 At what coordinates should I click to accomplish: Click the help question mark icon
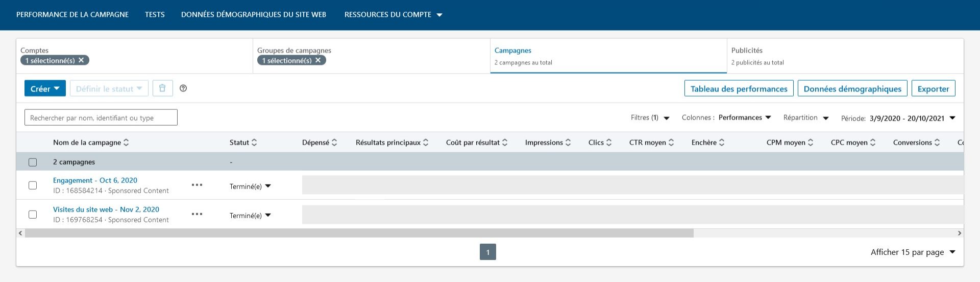183,88
